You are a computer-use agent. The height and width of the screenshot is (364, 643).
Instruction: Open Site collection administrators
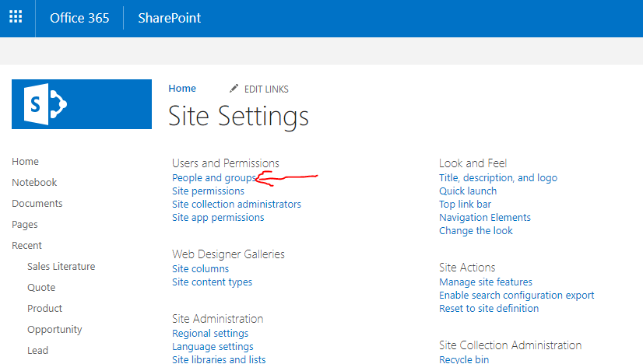pyautogui.click(x=237, y=204)
